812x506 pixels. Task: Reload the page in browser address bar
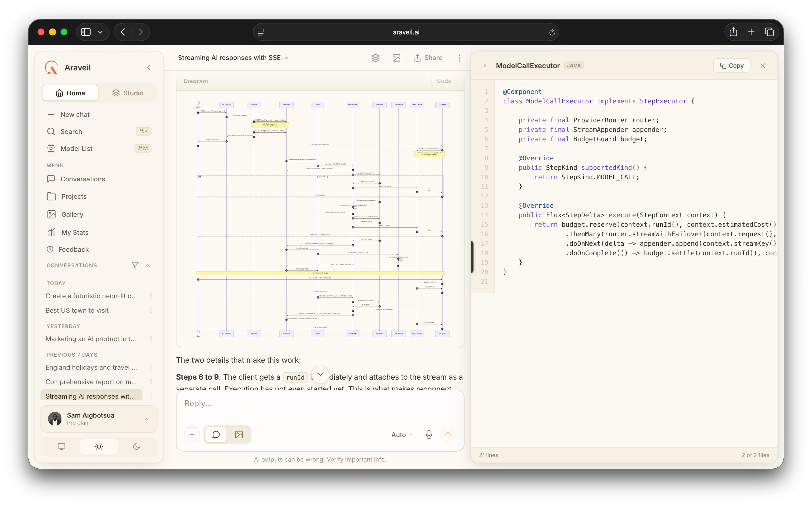click(552, 32)
